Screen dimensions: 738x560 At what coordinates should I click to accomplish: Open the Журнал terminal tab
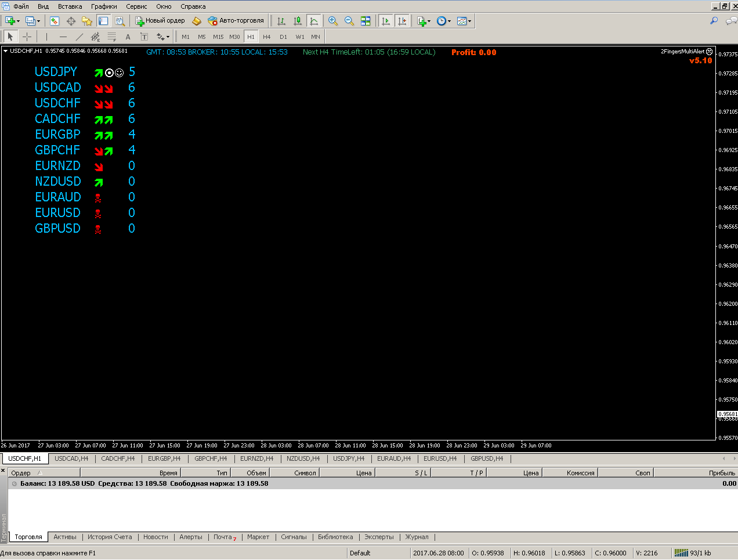pyautogui.click(x=417, y=537)
